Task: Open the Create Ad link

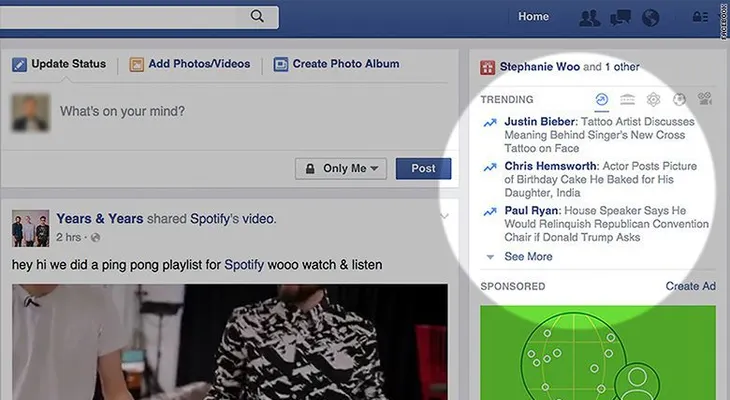Action: (x=690, y=286)
